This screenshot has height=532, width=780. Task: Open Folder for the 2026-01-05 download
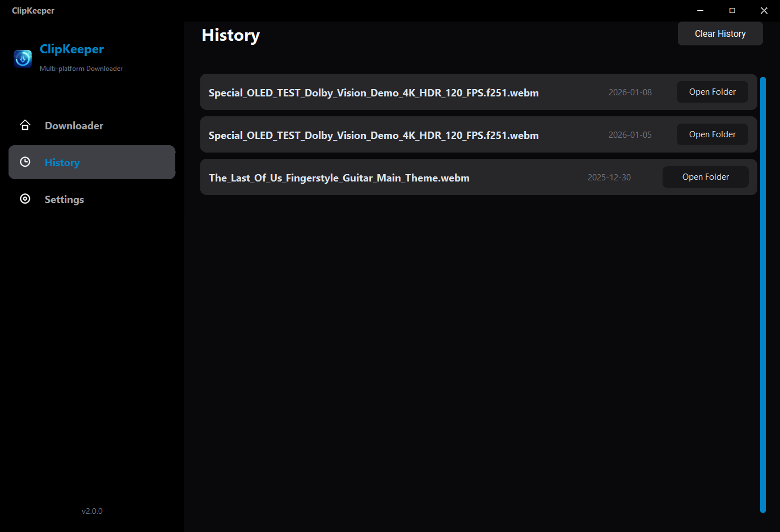[712, 134]
